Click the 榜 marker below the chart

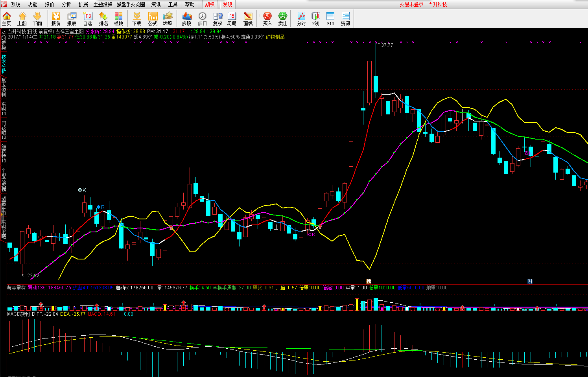369,281
